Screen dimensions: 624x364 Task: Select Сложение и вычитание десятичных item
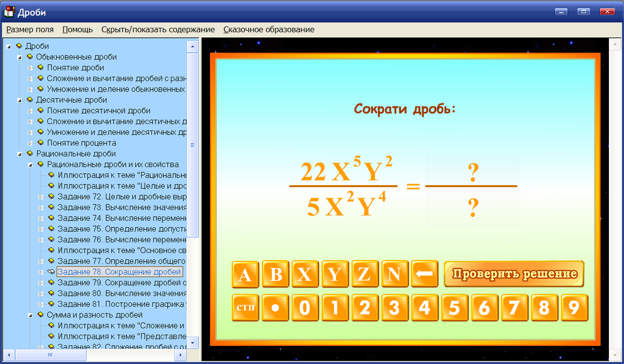coord(116,121)
